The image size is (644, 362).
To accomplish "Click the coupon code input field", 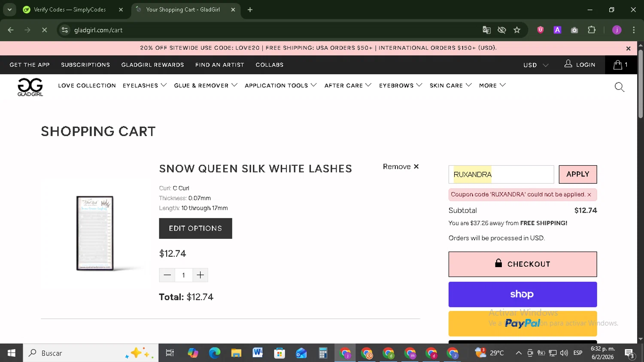I will coord(501,174).
